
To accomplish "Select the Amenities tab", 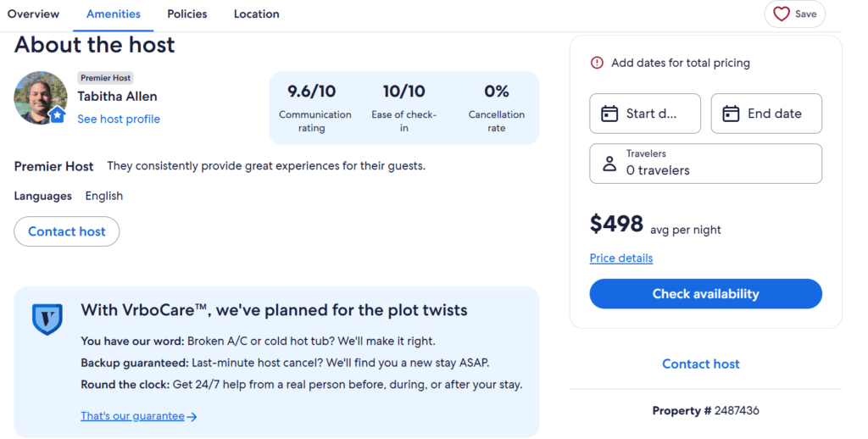I will click(x=114, y=14).
